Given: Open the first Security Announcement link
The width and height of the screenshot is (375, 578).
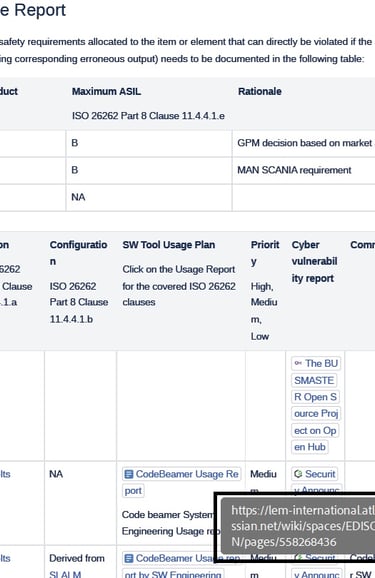Looking at the screenshot, I should pyautogui.click(x=316, y=481).
